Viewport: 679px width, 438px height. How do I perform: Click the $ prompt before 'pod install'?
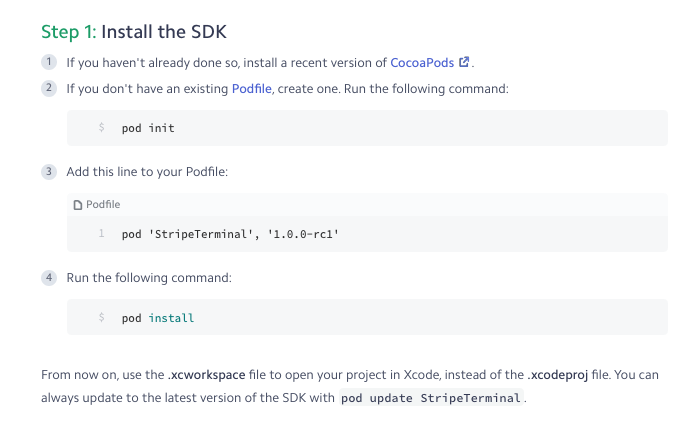[x=101, y=317]
